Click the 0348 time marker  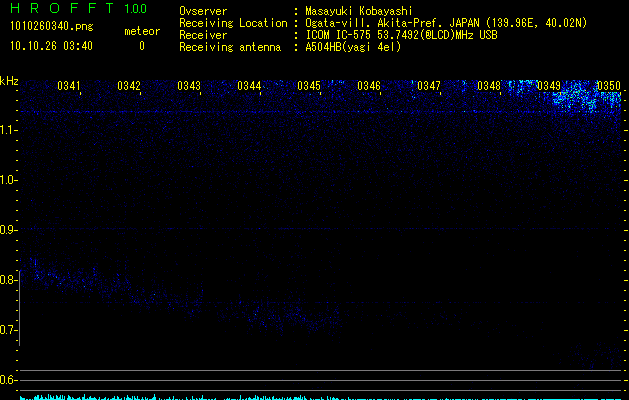pos(489,86)
